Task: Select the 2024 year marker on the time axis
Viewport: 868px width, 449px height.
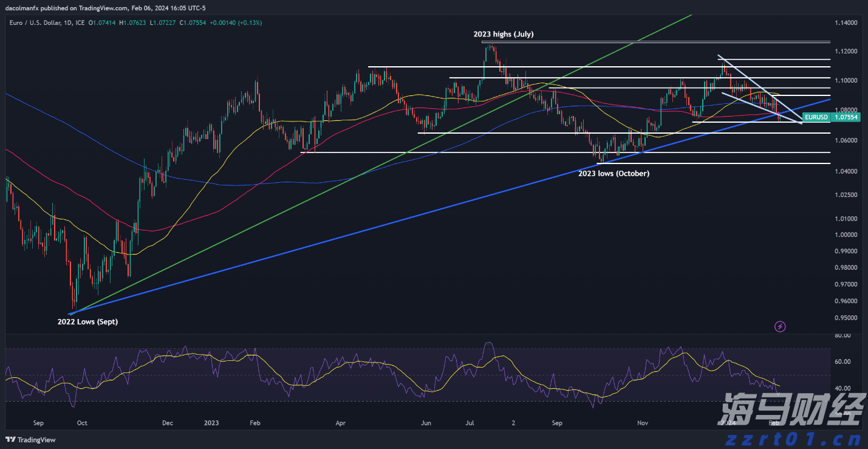Action: pos(727,422)
